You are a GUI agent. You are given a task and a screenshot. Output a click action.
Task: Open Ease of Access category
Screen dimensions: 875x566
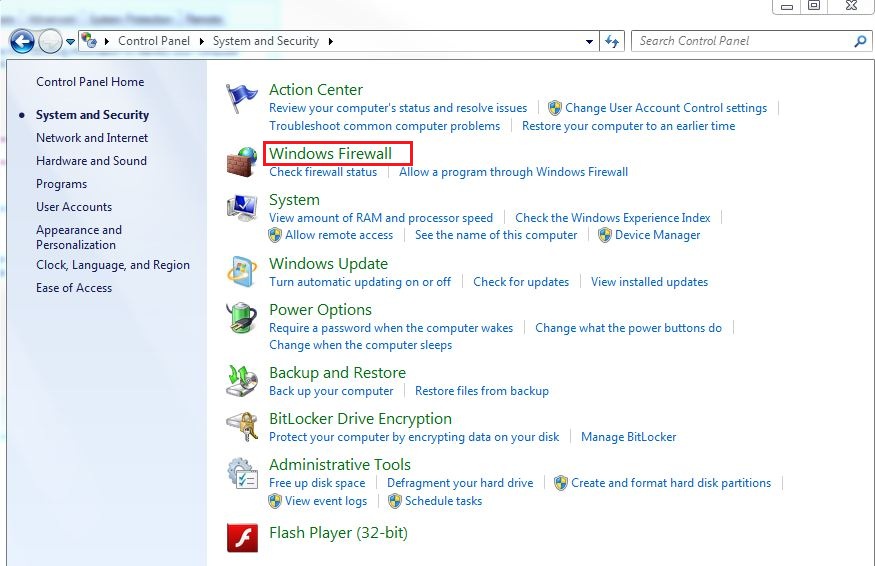[x=74, y=288]
